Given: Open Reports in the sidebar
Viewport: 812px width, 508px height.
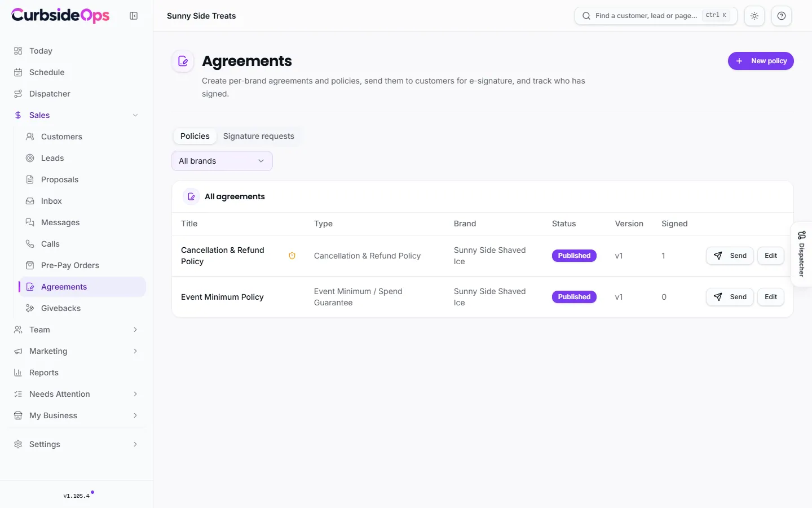Looking at the screenshot, I should point(76,373).
